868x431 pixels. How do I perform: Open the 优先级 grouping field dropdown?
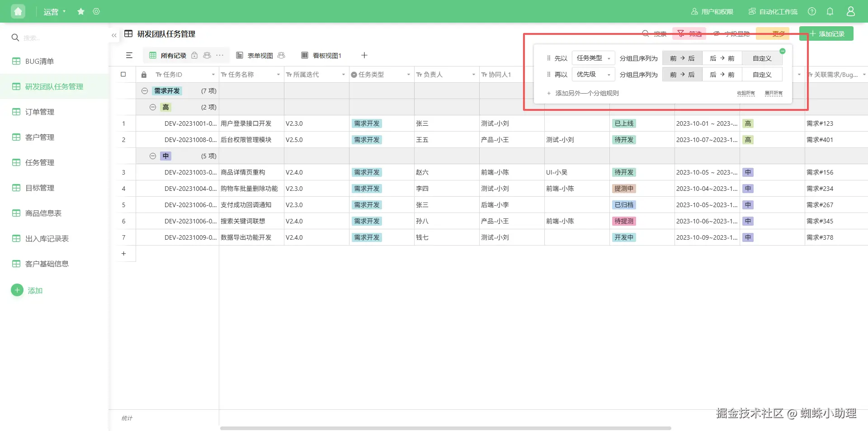pos(594,74)
